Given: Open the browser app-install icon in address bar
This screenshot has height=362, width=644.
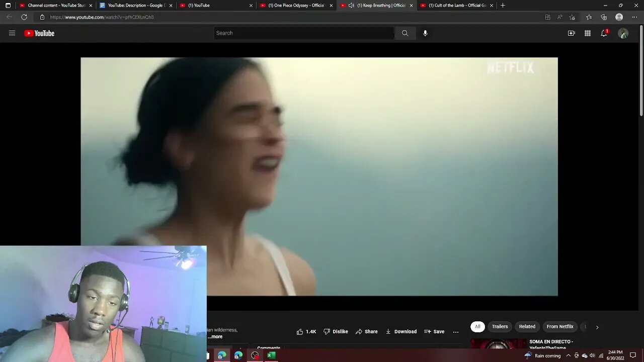Looking at the screenshot, I should click(548, 17).
